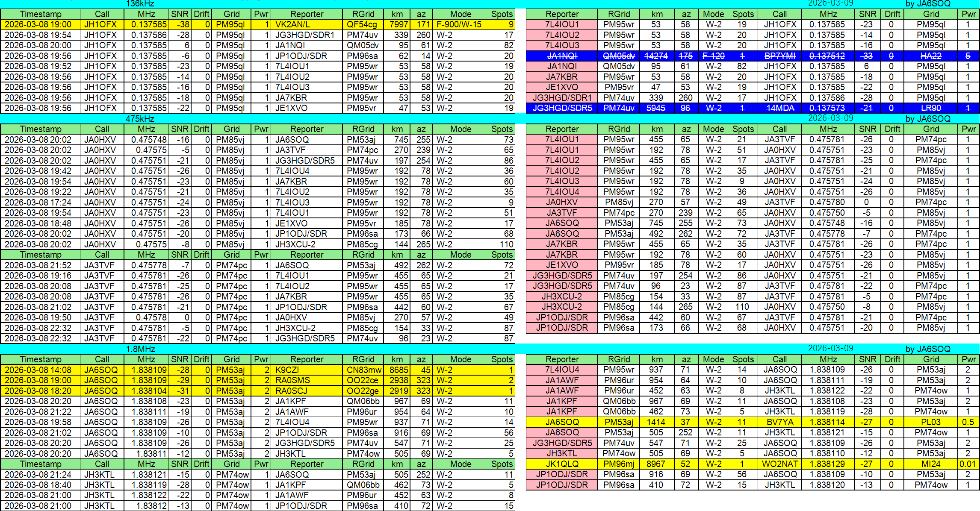Select the pink 7L4IOU1 reporter cell in the 136kHz table
This screenshot has height=511, width=980.
(562, 24)
